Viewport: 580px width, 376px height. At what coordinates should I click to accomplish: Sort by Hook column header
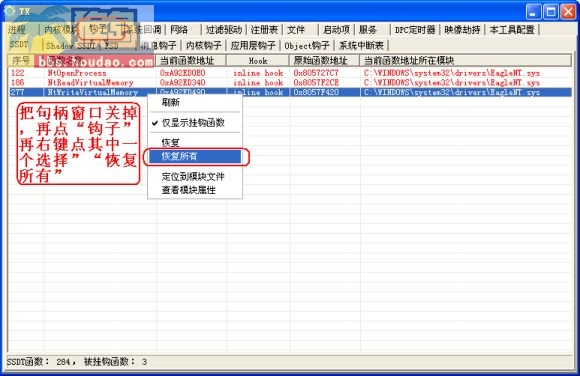point(258,61)
